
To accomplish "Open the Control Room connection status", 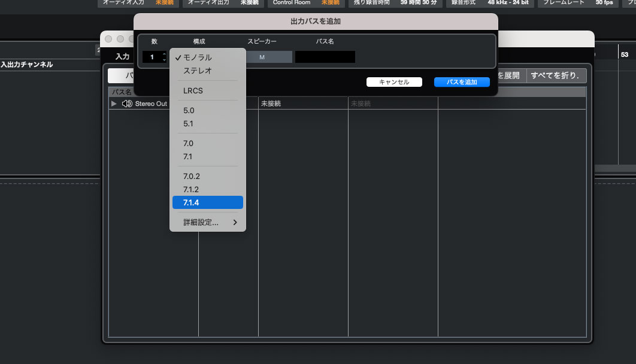I will [x=303, y=2].
